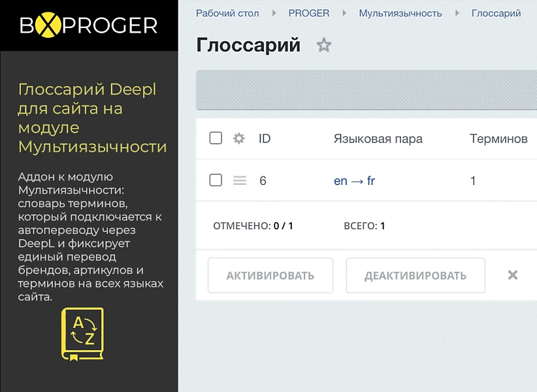Click the Аддон к модулю description text
537x392 pixels.
(90, 237)
